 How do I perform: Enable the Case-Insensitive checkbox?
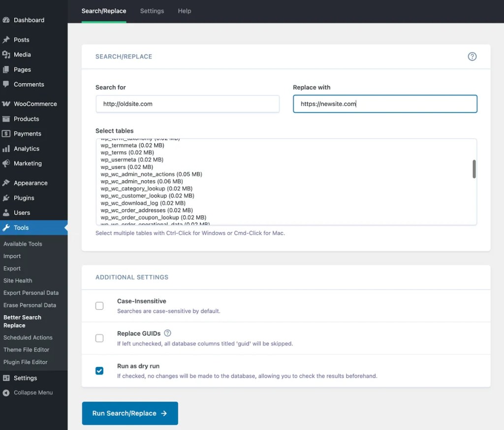(99, 305)
